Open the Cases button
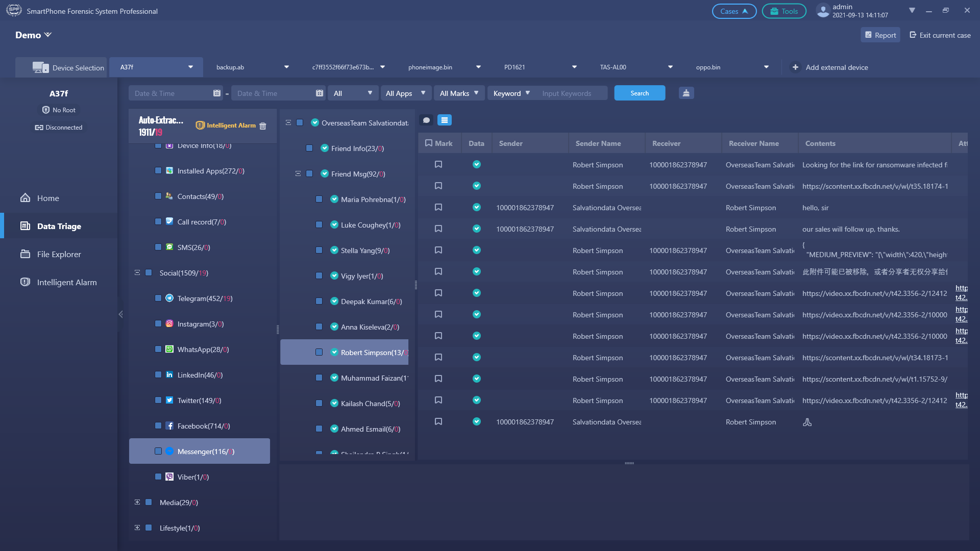 click(734, 11)
